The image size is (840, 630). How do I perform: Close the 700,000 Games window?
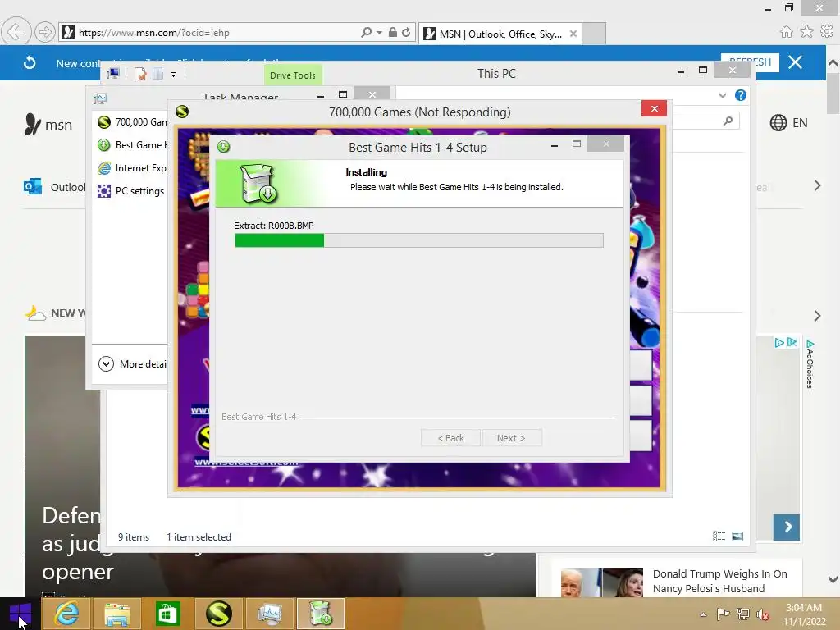coord(654,109)
